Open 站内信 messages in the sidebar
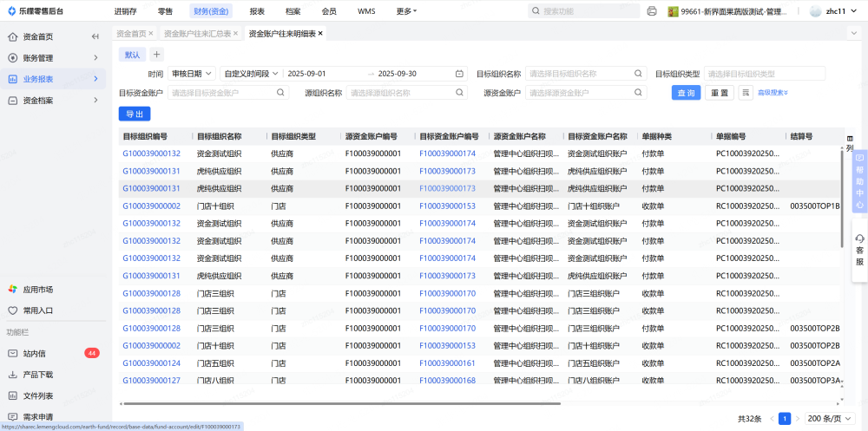 point(35,353)
